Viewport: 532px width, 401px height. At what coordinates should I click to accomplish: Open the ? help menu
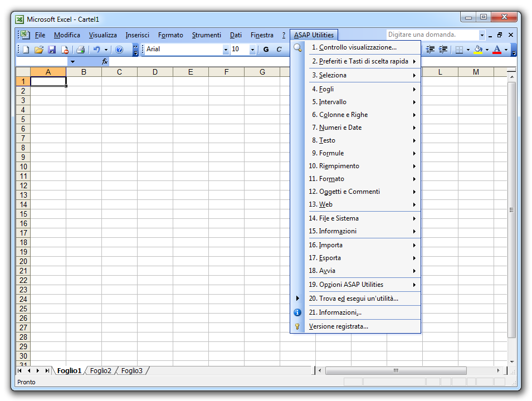[284, 35]
